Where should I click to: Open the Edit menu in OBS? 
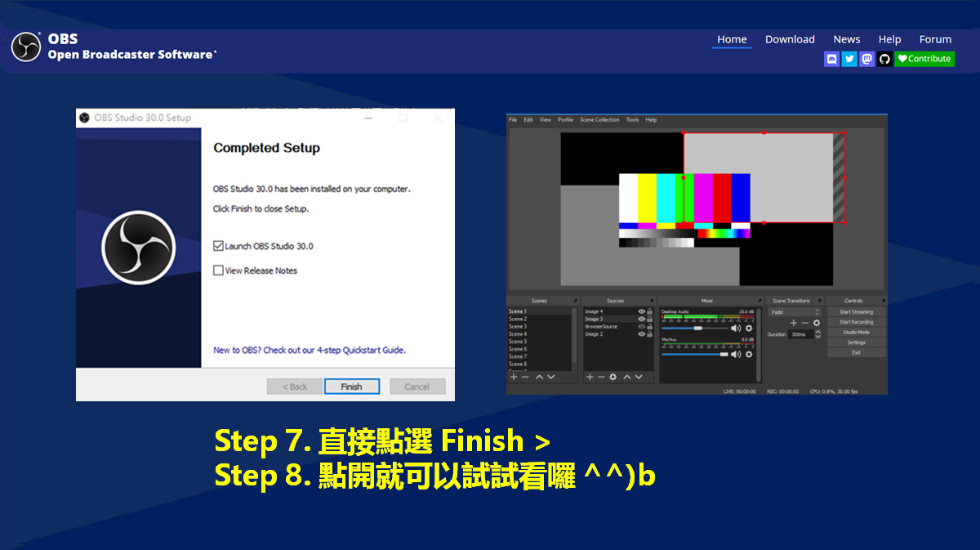pos(528,120)
